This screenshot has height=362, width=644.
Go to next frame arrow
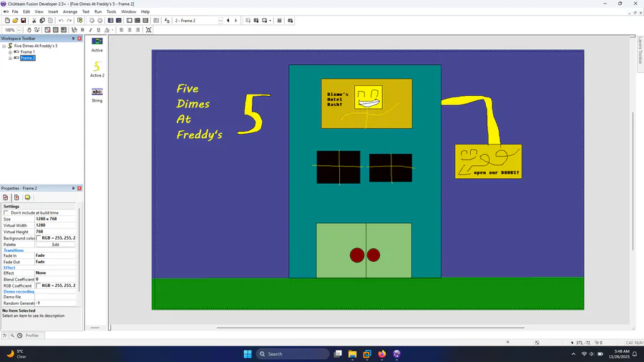coord(235,21)
